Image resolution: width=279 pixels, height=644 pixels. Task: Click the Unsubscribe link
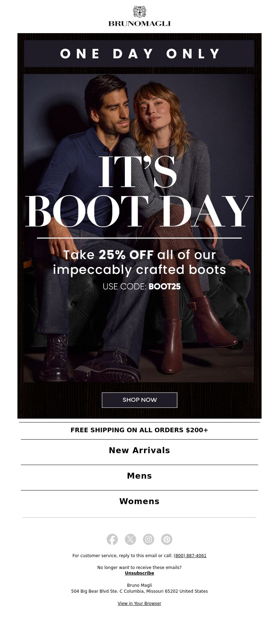(x=139, y=573)
